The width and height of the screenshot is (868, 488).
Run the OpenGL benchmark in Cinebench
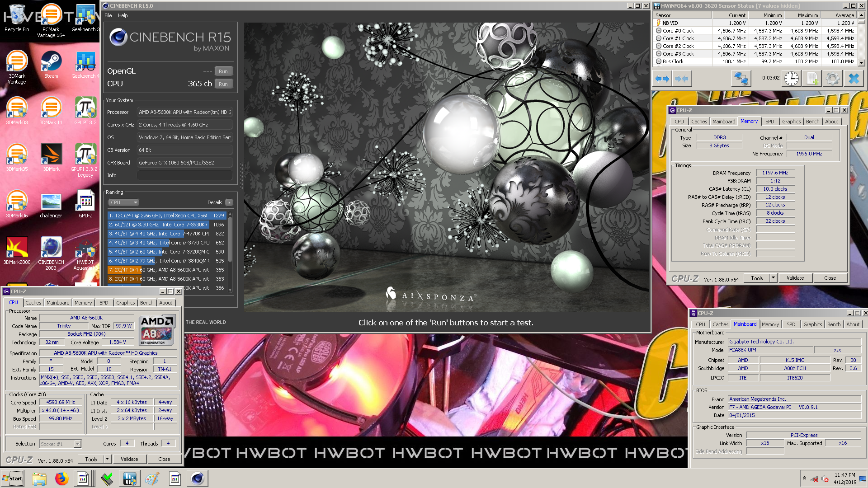pos(223,71)
